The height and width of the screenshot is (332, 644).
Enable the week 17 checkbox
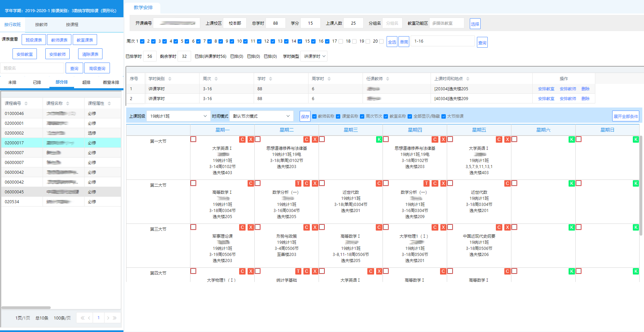click(341, 41)
